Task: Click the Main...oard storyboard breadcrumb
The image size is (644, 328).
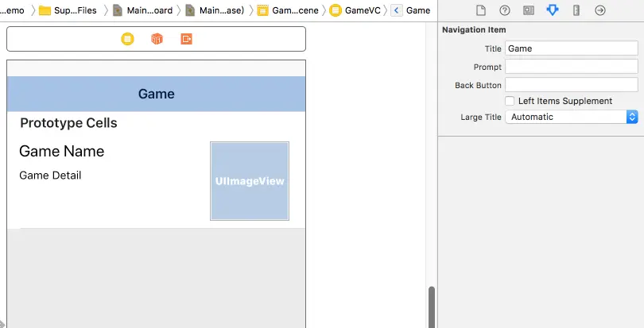Action: 143,10
